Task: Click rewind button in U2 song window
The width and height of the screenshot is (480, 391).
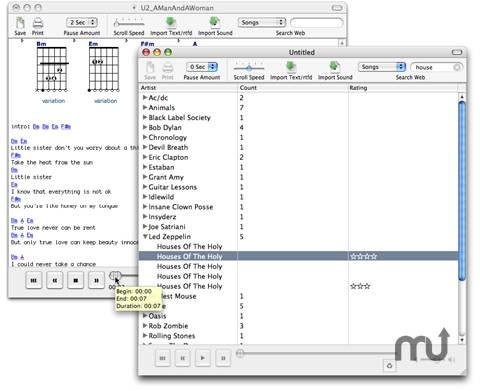Action: pos(55,280)
